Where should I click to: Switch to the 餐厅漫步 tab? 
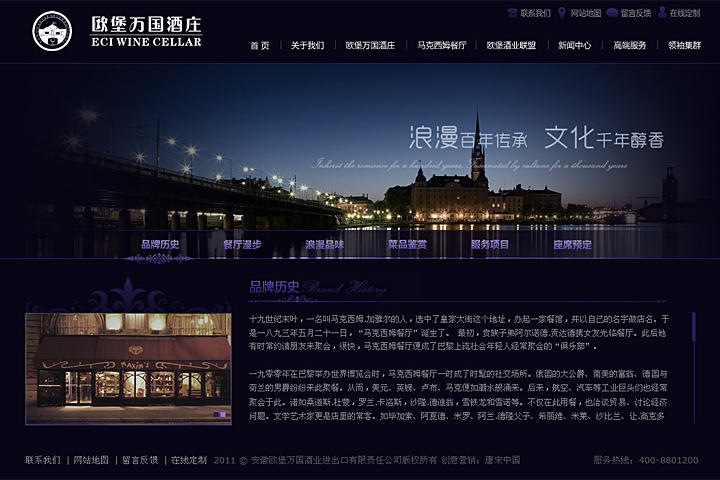click(242, 244)
